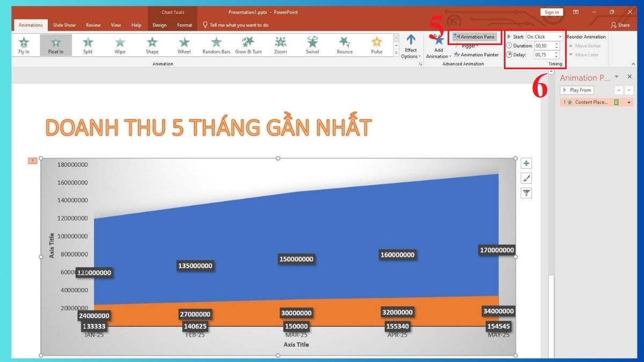The image size is (644, 362).
Task: Switch to the Slide Show tab
Action: [x=64, y=25]
